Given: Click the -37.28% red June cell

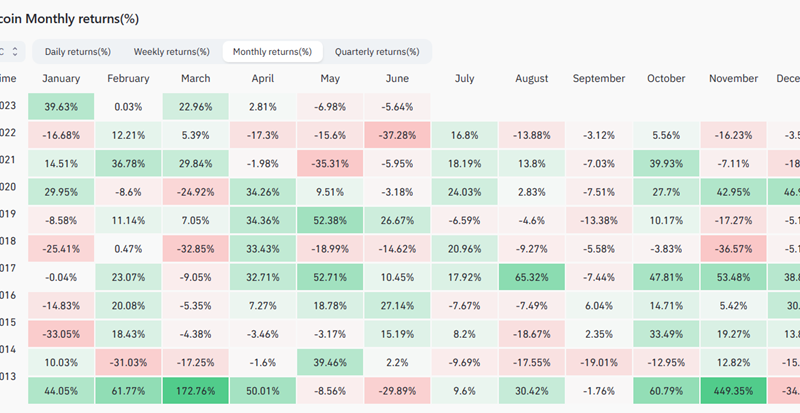Looking at the screenshot, I should [x=397, y=135].
